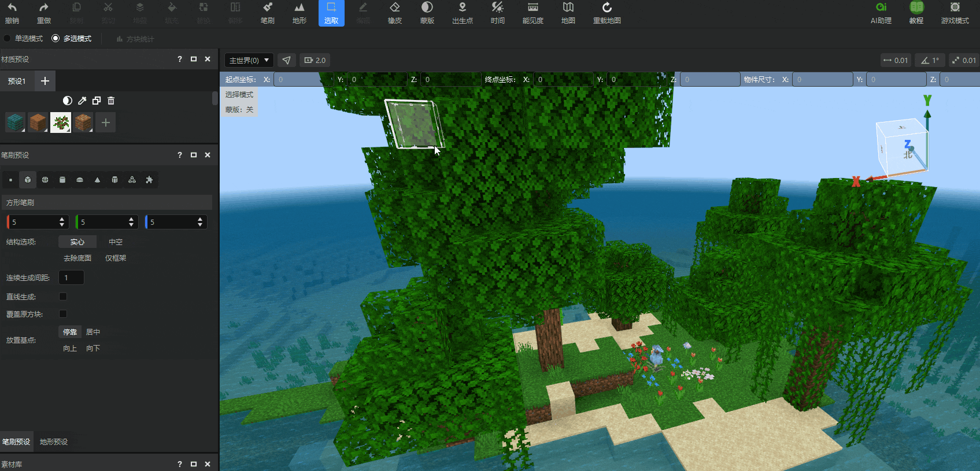
Task: Select the cone brush shape
Action: click(97, 180)
